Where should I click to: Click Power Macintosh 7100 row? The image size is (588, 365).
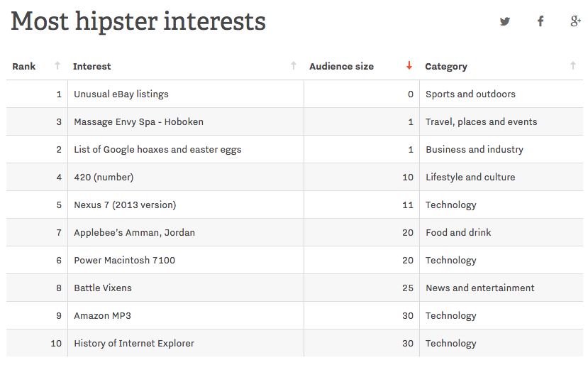coord(294,260)
